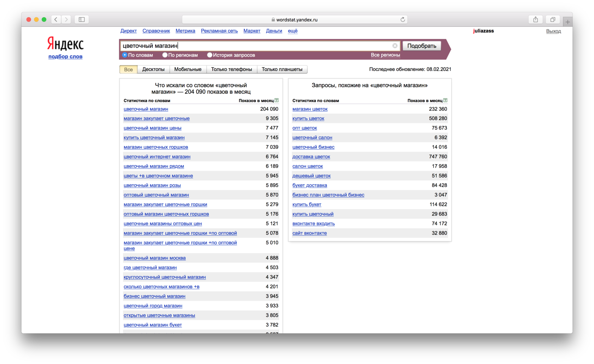
Task: Switch to the Только телефоны tab
Action: pos(232,69)
